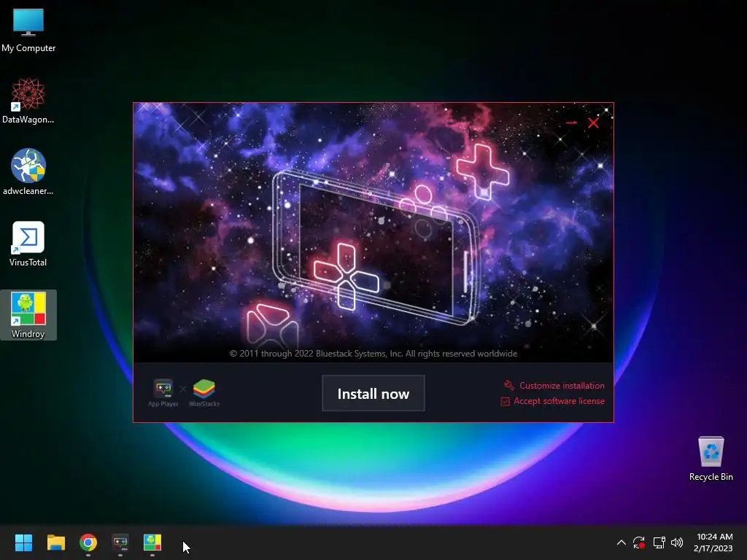
Task: Click the sync status tray icon
Action: [639, 542]
